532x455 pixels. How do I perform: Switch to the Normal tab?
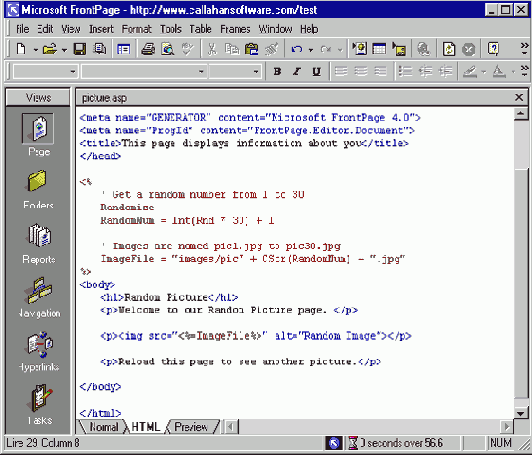103,426
